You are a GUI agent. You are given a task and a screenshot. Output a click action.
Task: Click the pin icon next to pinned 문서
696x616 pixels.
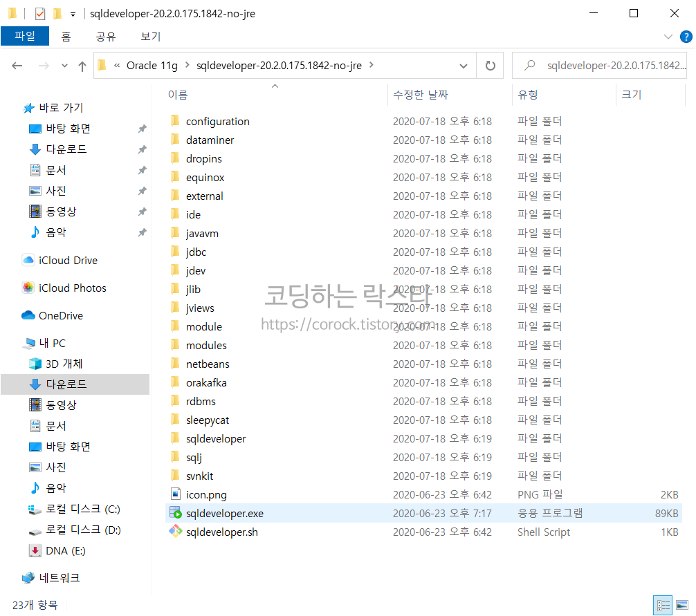pos(142,170)
